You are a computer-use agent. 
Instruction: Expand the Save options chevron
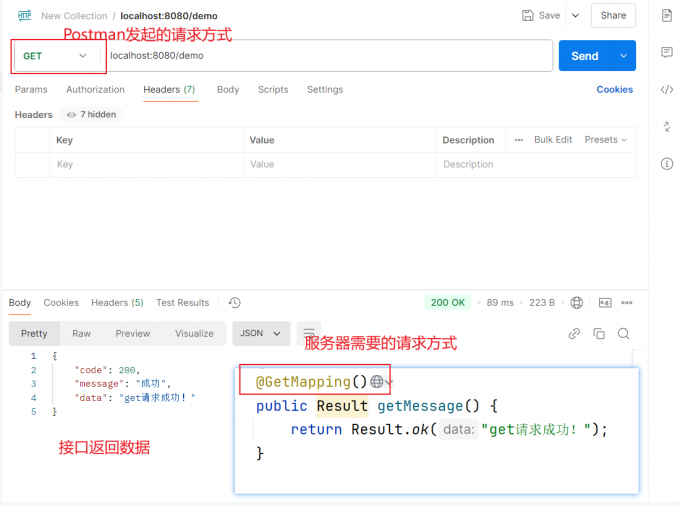(575, 16)
